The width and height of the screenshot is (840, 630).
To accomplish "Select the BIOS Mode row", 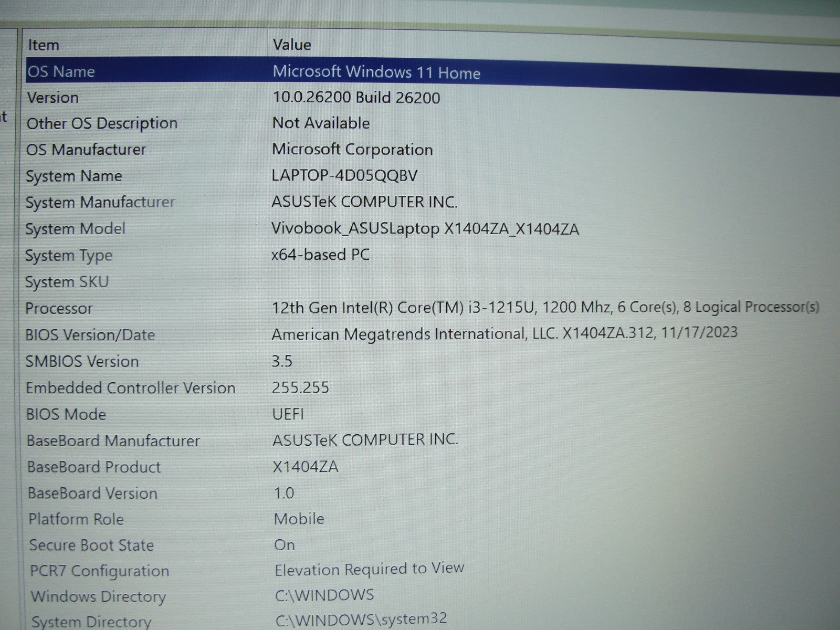I will 66,414.
